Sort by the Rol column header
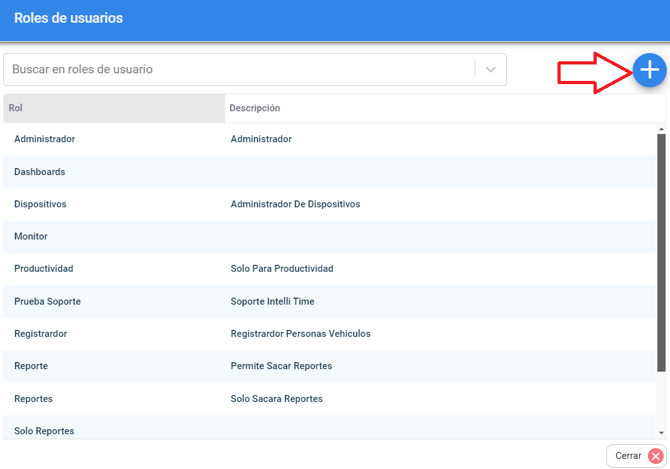 [x=113, y=108]
